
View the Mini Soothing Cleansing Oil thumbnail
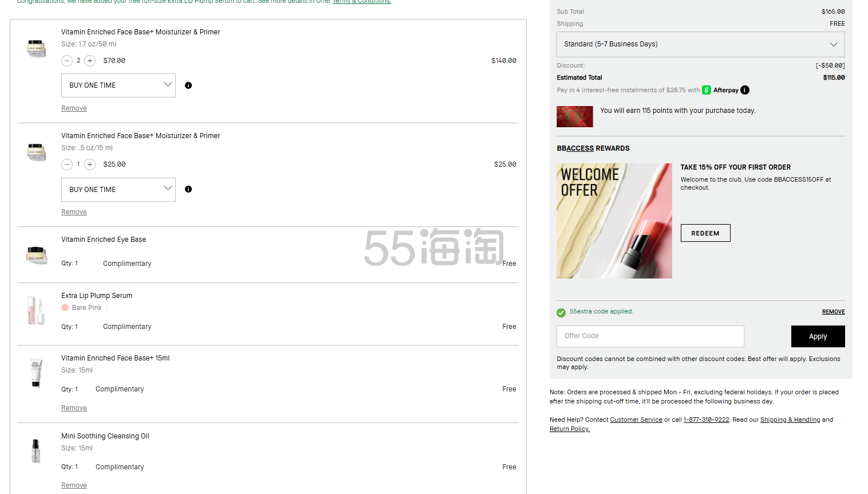36,450
